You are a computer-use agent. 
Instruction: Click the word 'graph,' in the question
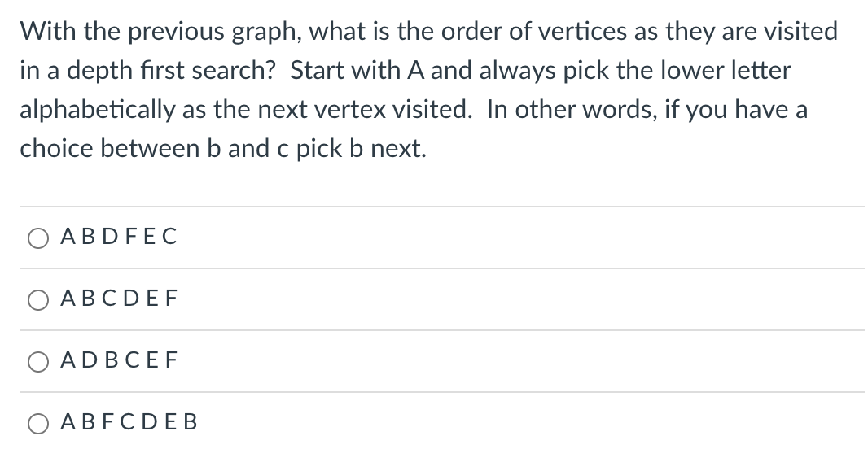266,32
